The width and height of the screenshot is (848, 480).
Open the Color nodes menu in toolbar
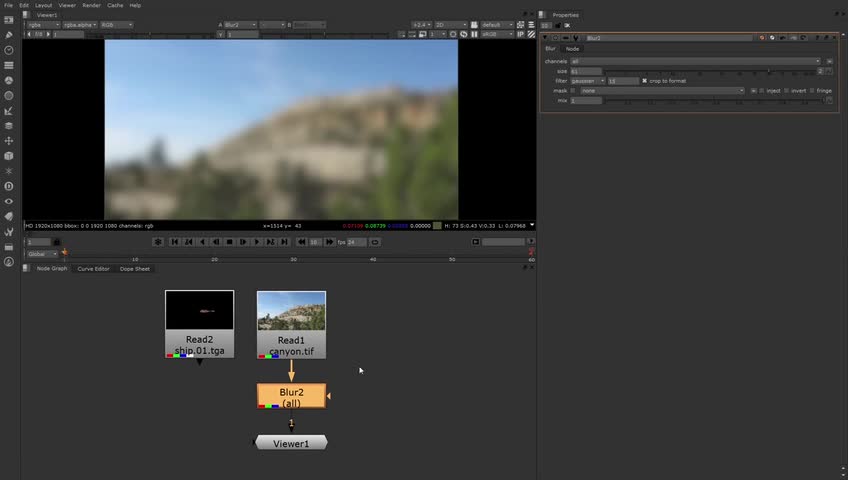click(9, 81)
